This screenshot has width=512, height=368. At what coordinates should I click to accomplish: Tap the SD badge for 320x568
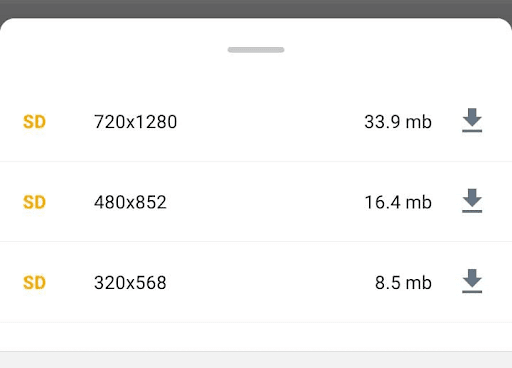(34, 283)
